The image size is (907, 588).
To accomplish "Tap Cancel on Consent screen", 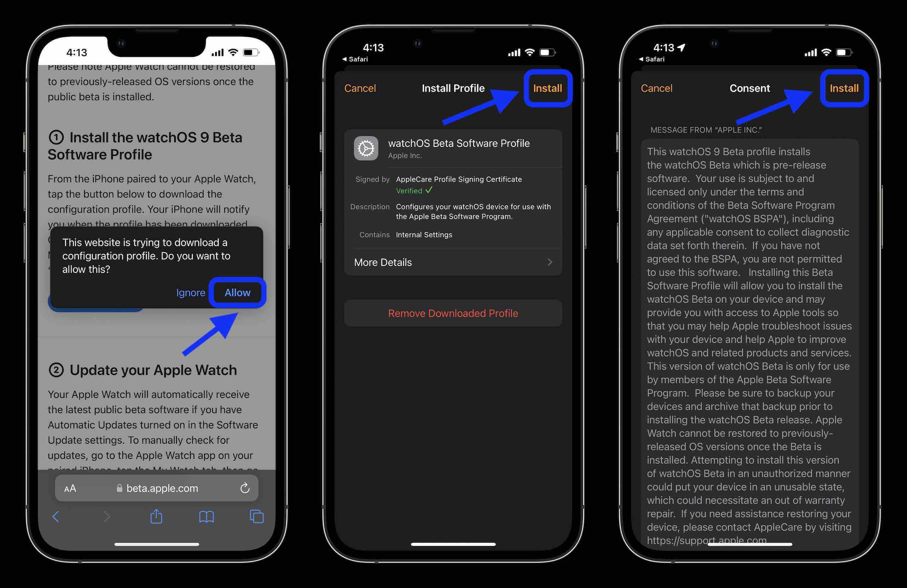I will tap(657, 88).
